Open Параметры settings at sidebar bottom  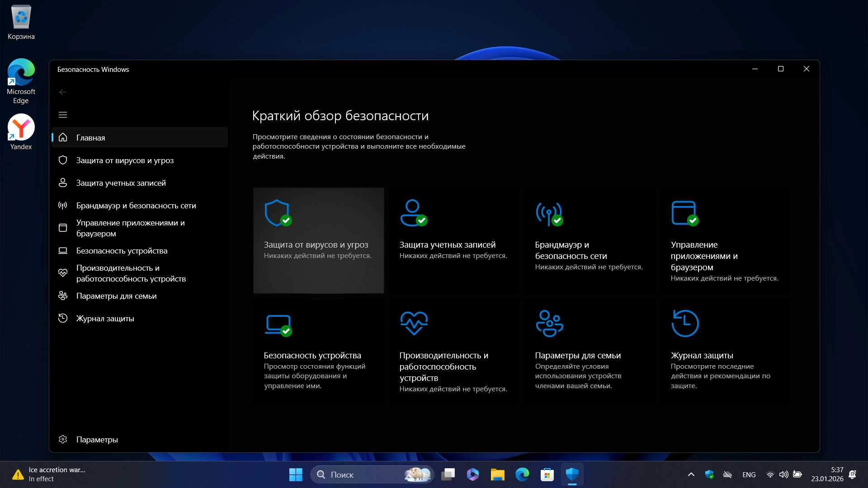pyautogui.click(x=97, y=440)
